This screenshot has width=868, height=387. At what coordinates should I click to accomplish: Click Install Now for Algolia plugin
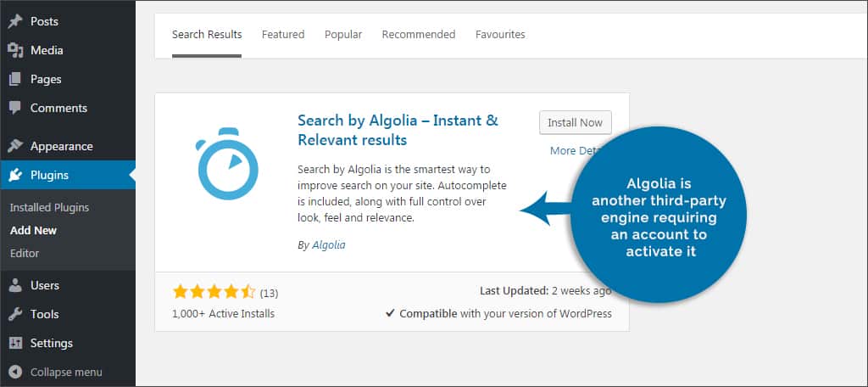(x=576, y=123)
